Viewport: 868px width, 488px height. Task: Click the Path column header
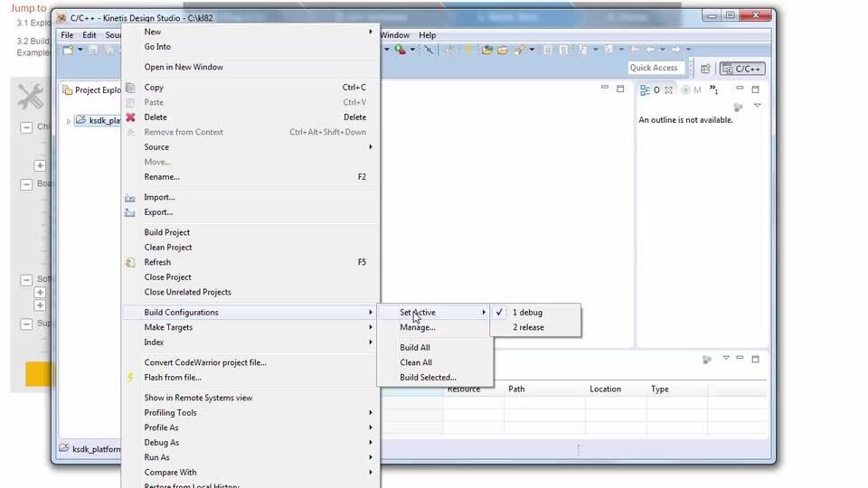coord(544,389)
